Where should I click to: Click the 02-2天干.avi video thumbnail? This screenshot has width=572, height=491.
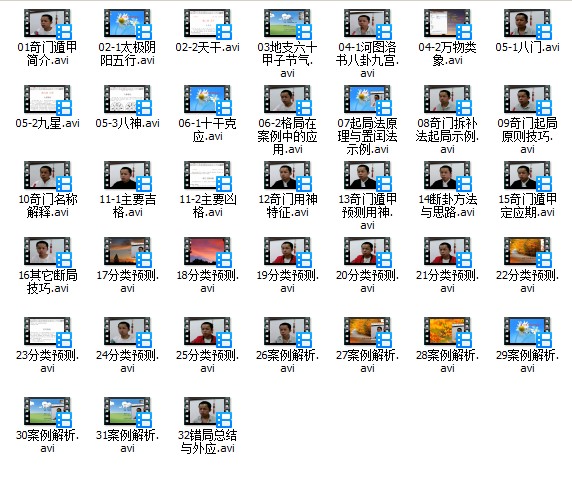tap(208, 24)
